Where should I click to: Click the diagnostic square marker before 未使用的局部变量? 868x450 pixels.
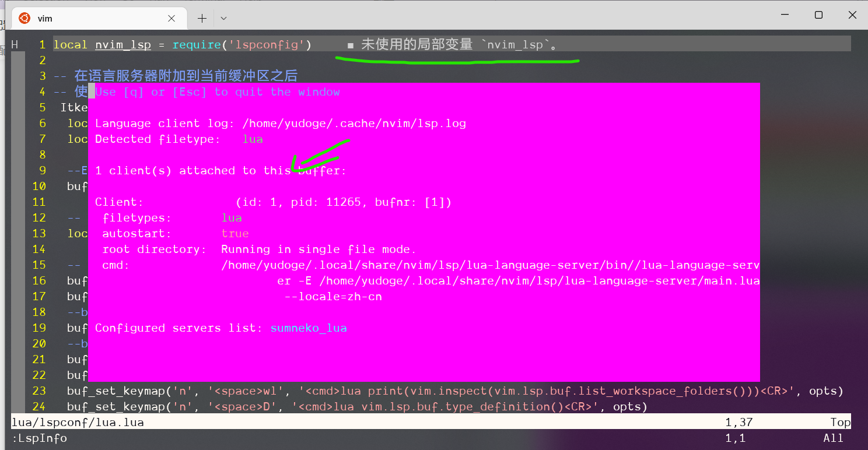(x=351, y=45)
